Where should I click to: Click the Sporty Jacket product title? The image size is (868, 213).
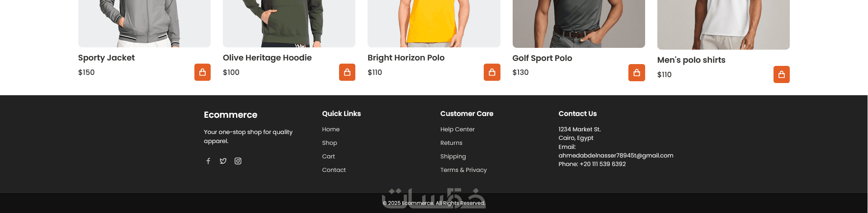[106, 58]
